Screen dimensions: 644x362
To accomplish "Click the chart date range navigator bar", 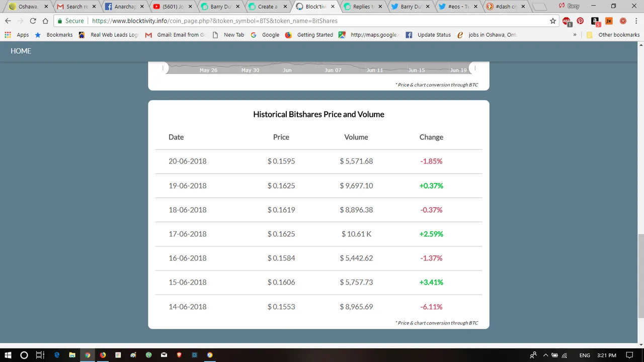I will click(x=318, y=68).
